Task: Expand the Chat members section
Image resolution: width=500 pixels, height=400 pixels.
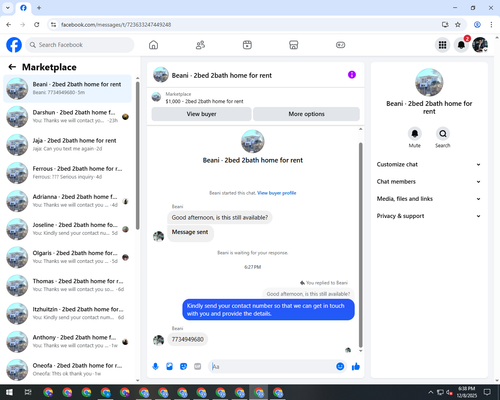Action: (x=429, y=182)
